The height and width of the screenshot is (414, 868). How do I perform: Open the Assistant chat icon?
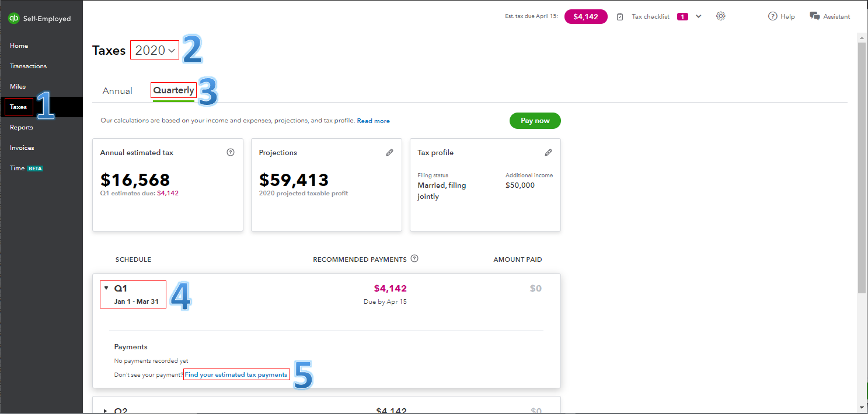815,16
